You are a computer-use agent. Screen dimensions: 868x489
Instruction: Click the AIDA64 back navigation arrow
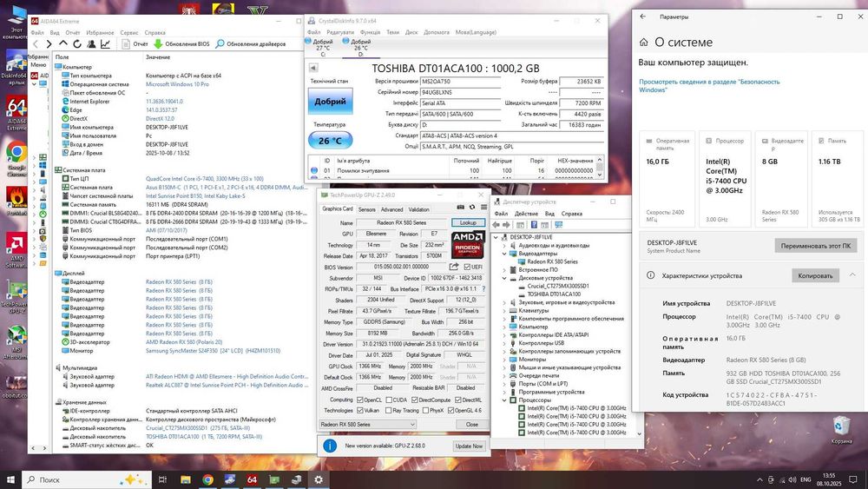pyautogui.click(x=36, y=43)
